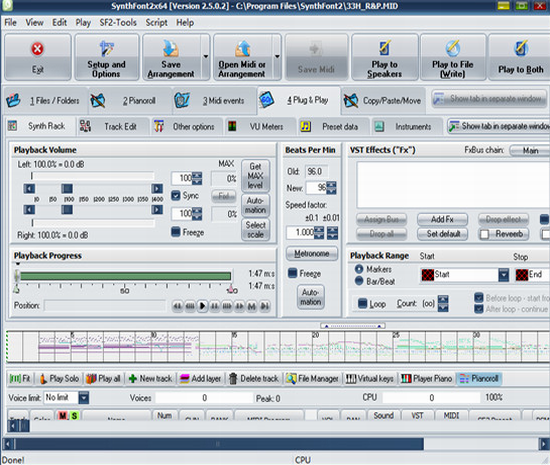Expand Save Arrangement dropdown arrow
The height and width of the screenshot is (465, 550).
pyautogui.click(x=206, y=57)
